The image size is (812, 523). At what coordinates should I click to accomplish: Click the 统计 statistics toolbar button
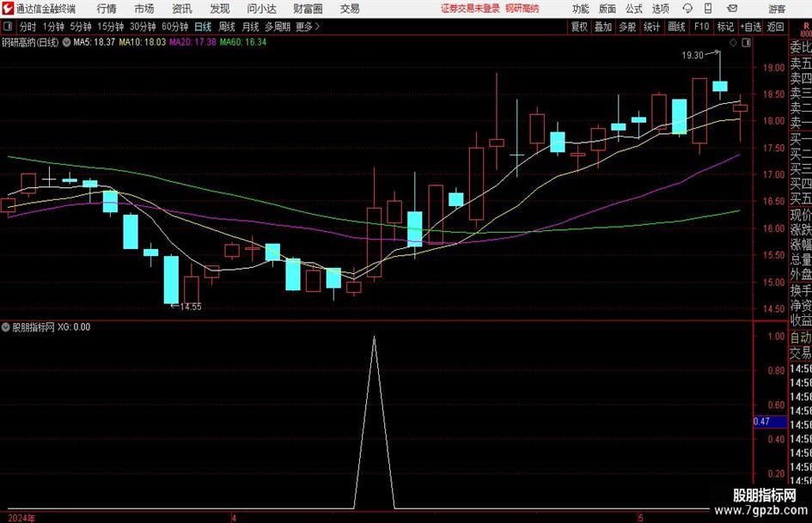pos(652,27)
